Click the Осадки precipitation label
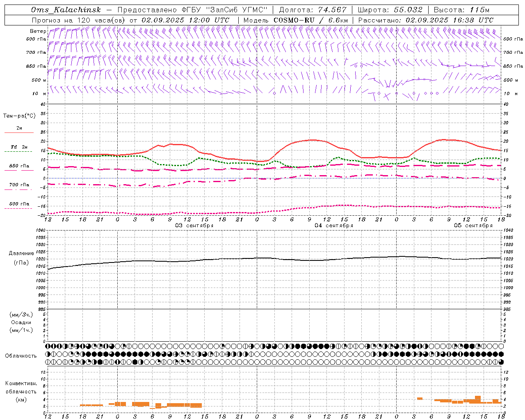Image resolution: width=525 pixels, height=420 pixels. point(21,322)
